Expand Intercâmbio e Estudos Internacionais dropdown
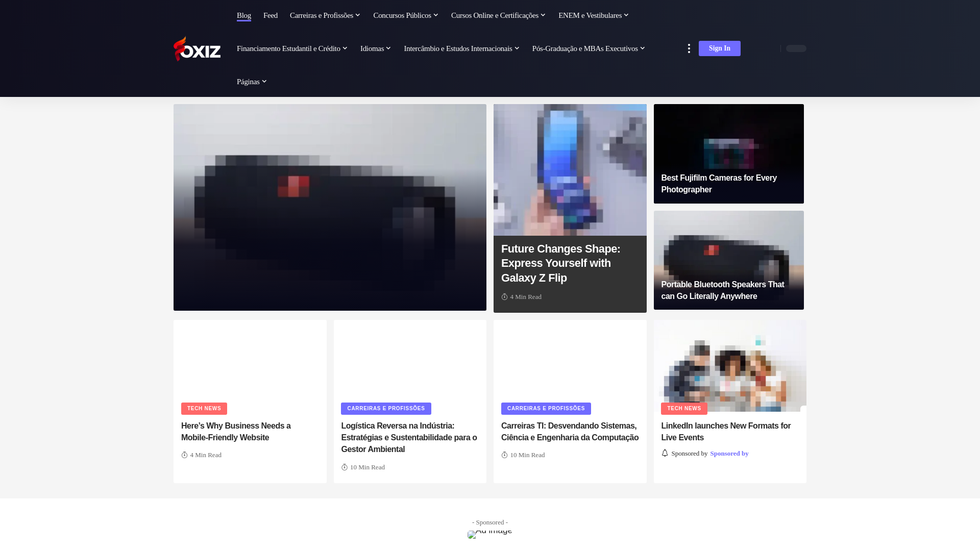Image resolution: width=980 pixels, height=551 pixels. (461, 48)
